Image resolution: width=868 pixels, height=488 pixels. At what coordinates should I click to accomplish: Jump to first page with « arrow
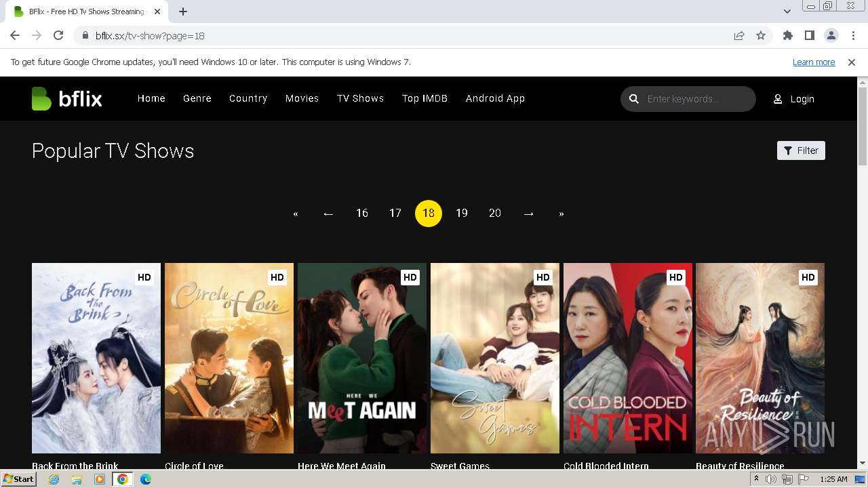coord(296,213)
